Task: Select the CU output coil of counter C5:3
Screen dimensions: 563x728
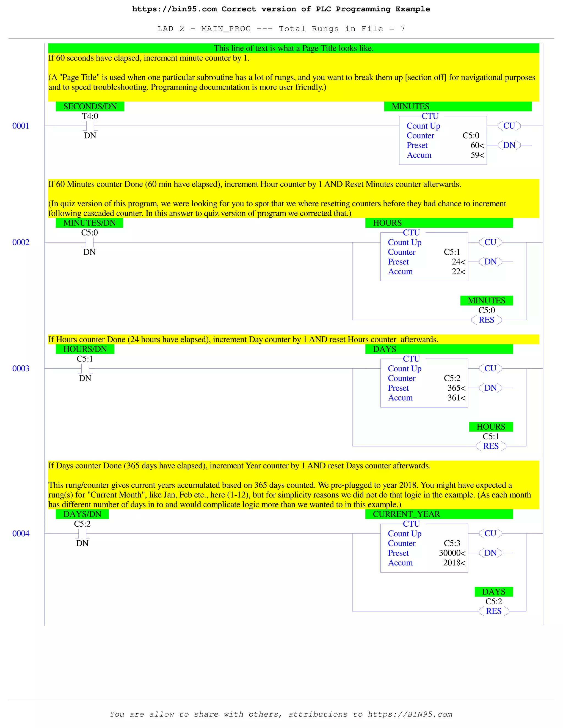Action: pyautogui.click(x=490, y=534)
